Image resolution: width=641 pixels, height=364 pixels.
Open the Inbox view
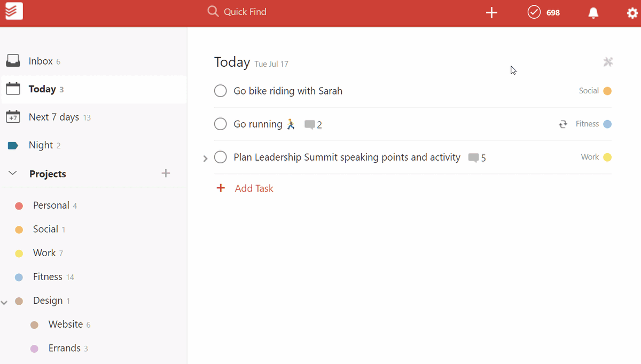tap(41, 61)
